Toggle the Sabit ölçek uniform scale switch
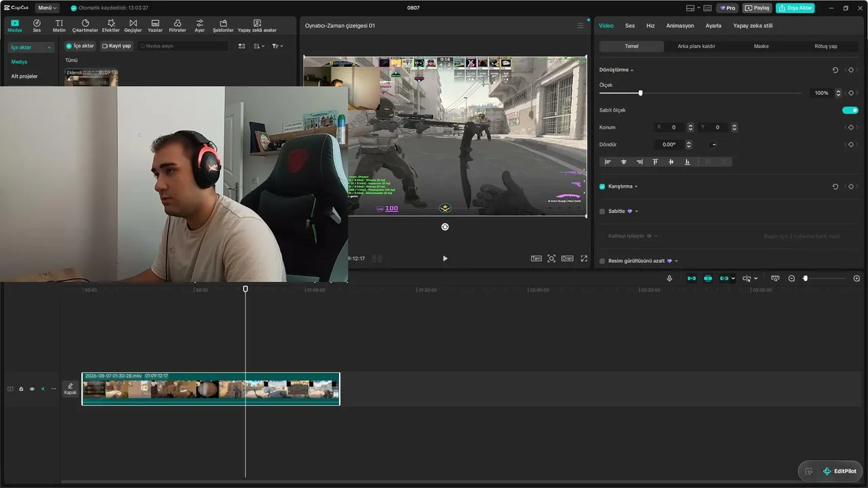 (850, 110)
